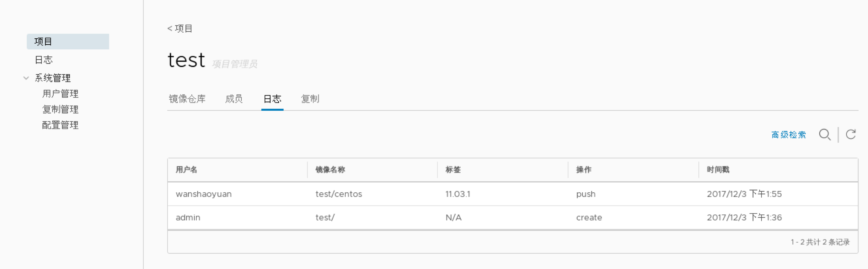The height and width of the screenshot is (269, 868).
Task: Open the 镜像仓库 tab
Action: click(x=187, y=99)
